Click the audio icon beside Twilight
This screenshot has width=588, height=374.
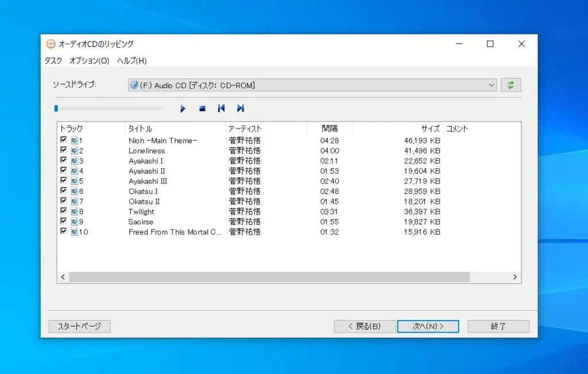pos(74,211)
